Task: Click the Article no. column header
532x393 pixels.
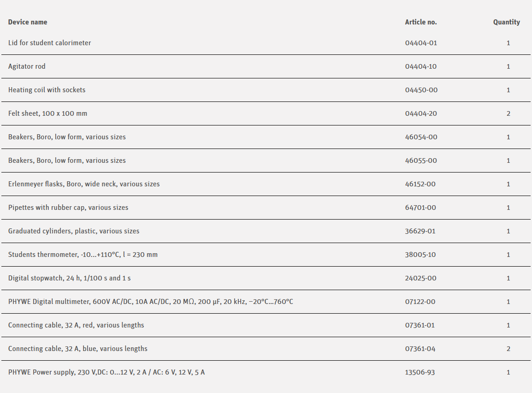Action: [x=421, y=22]
